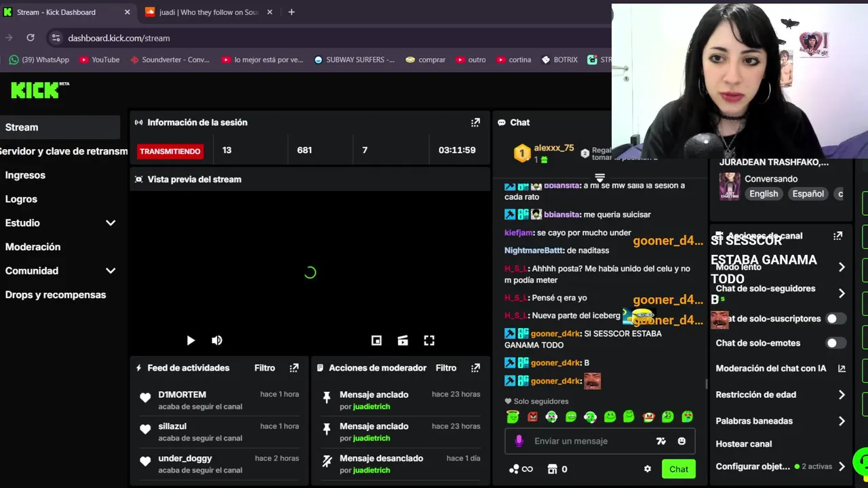Click the Just Chatting category thumbnail
The height and width of the screenshot is (488, 868).
pos(730,186)
